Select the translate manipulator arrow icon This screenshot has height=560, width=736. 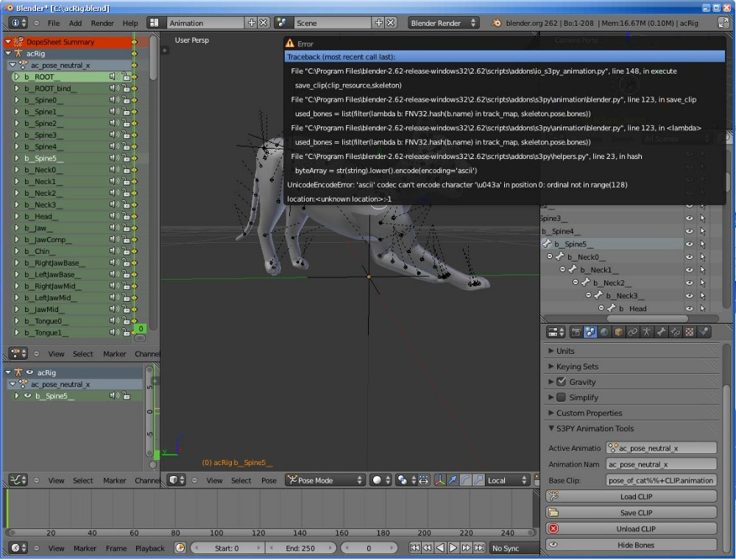[x=453, y=481]
